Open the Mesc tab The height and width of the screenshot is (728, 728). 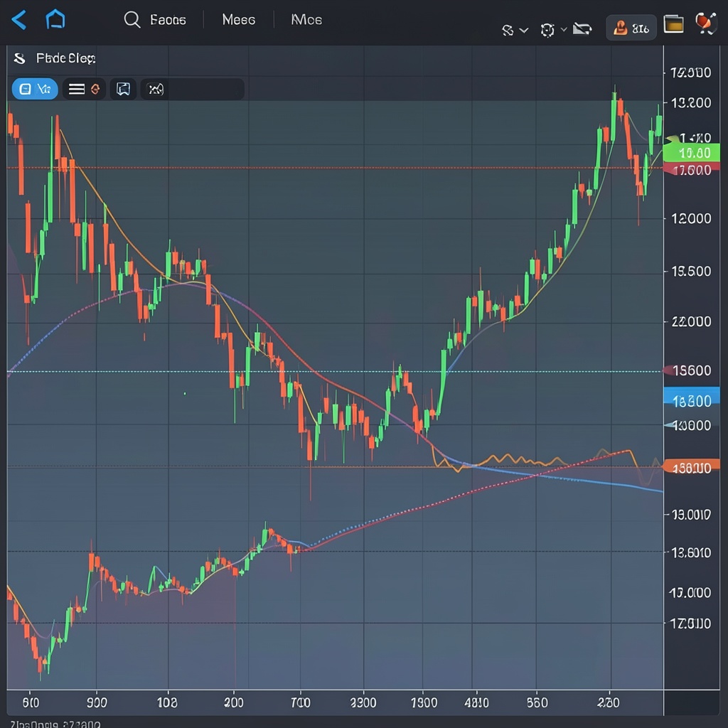click(239, 19)
